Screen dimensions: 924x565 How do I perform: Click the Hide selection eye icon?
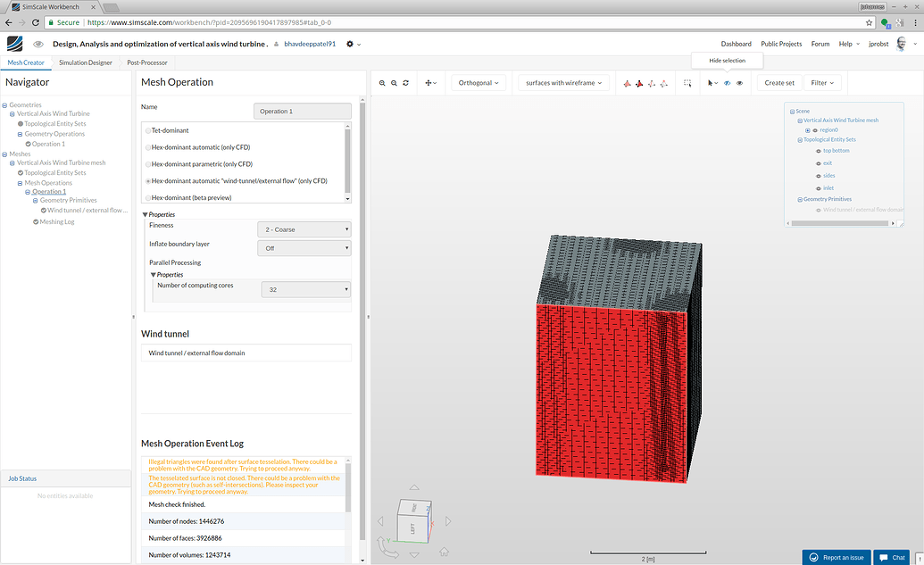click(725, 82)
